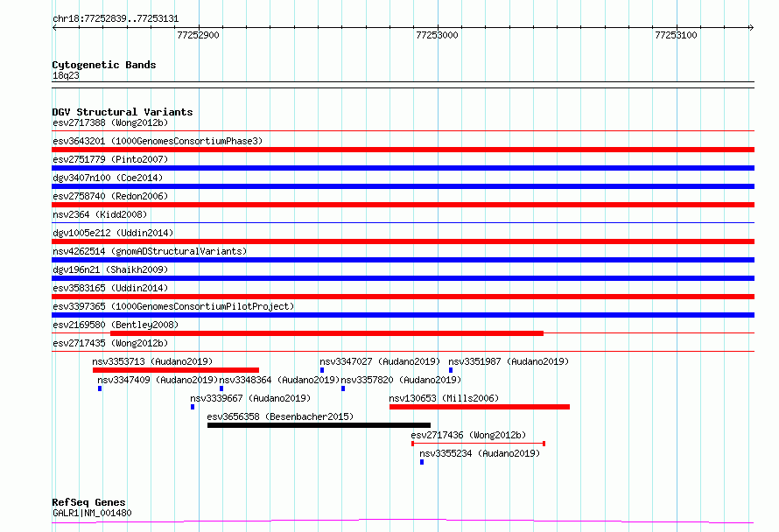Click ruler position 77253000

click(437, 35)
